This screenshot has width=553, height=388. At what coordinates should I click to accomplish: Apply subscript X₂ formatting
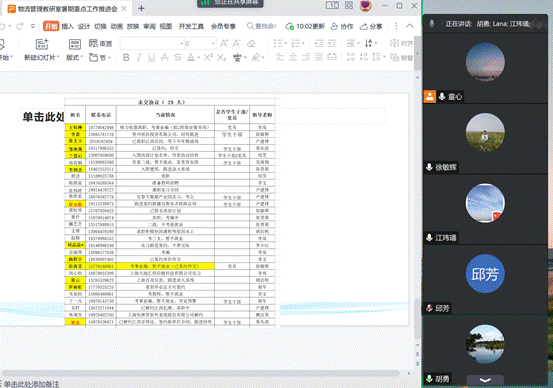tap(221, 57)
